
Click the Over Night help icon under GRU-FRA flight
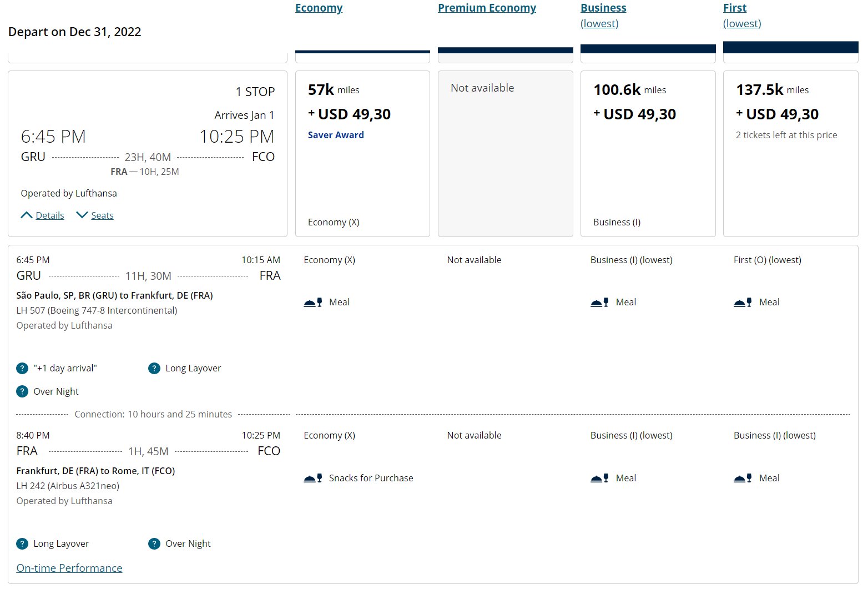pyautogui.click(x=22, y=391)
